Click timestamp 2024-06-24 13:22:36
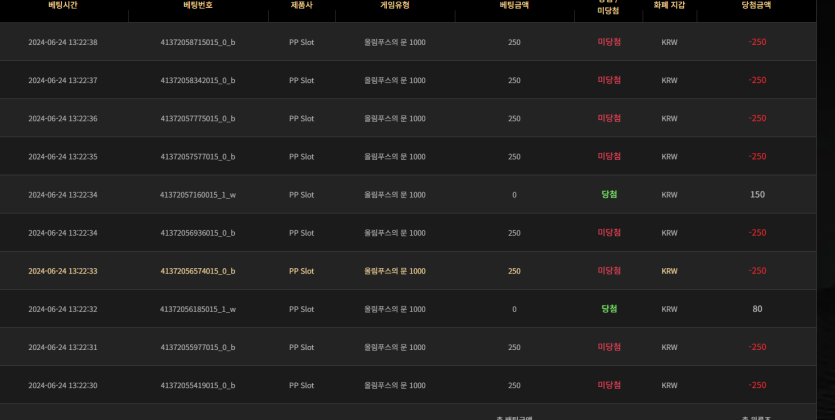Screen dimensions: 835x420 (x=63, y=119)
